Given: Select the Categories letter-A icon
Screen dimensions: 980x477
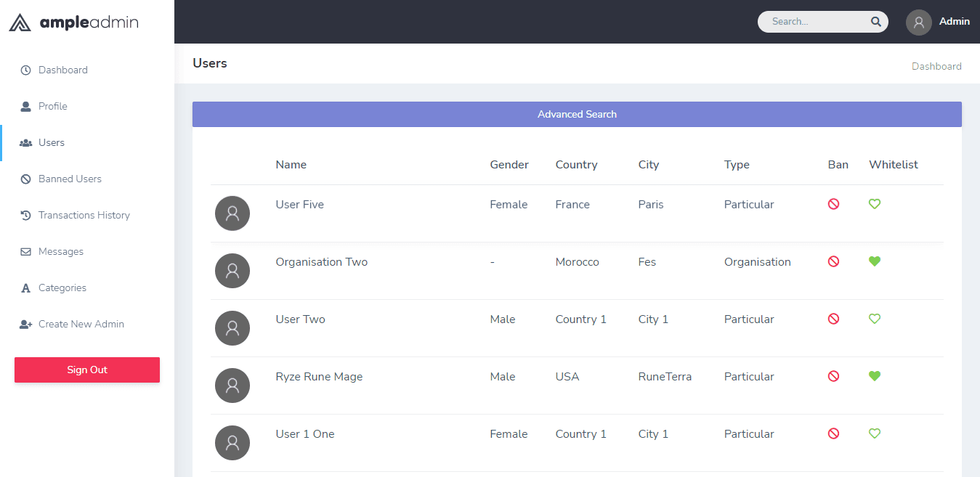Looking at the screenshot, I should tap(26, 288).
